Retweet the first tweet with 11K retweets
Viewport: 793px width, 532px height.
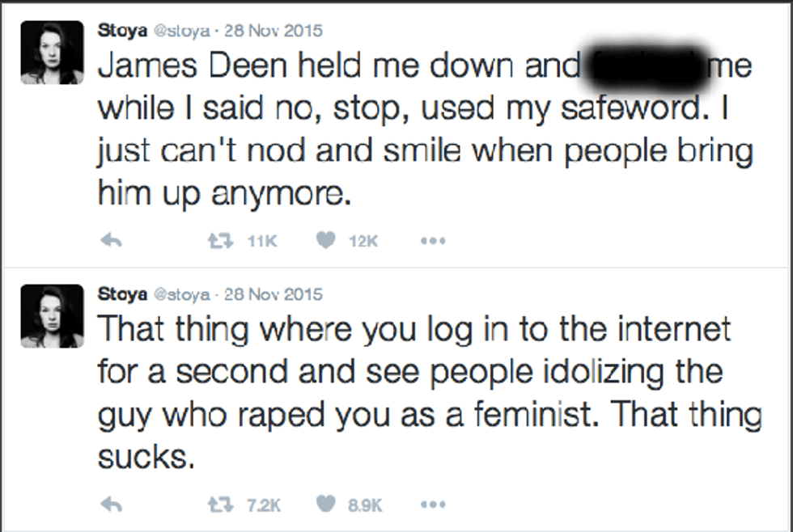(215, 241)
